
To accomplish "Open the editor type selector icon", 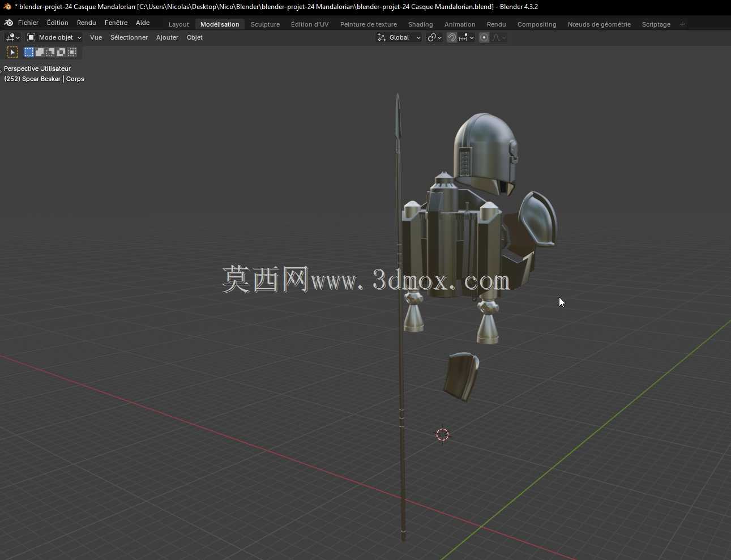I will click(12, 37).
